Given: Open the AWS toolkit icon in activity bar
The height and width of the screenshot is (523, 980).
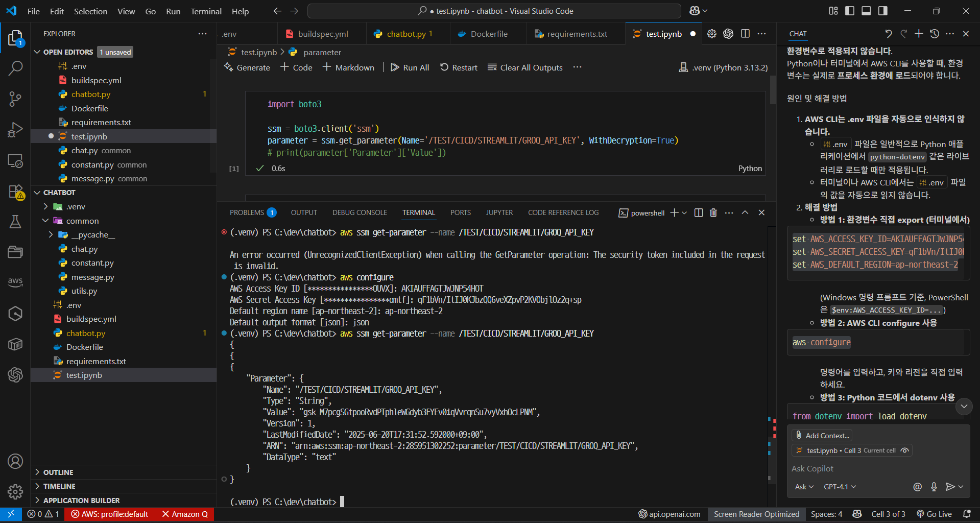Looking at the screenshot, I should (15, 281).
